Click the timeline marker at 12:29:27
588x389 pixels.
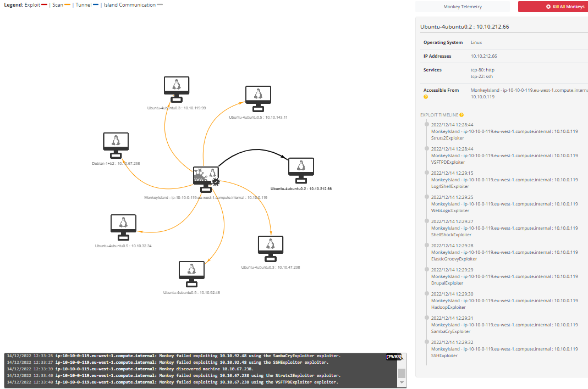pos(427,221)
